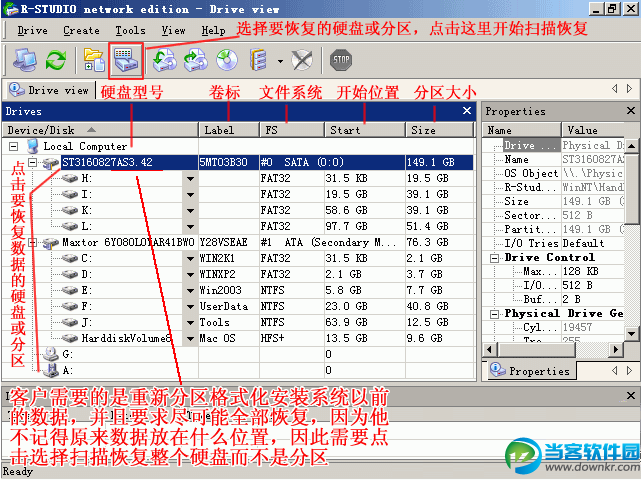Viewport: 641px width, 481px height.
Task: Click the Remove (crossed-out) toolbar icon
Action: (302, 60)
